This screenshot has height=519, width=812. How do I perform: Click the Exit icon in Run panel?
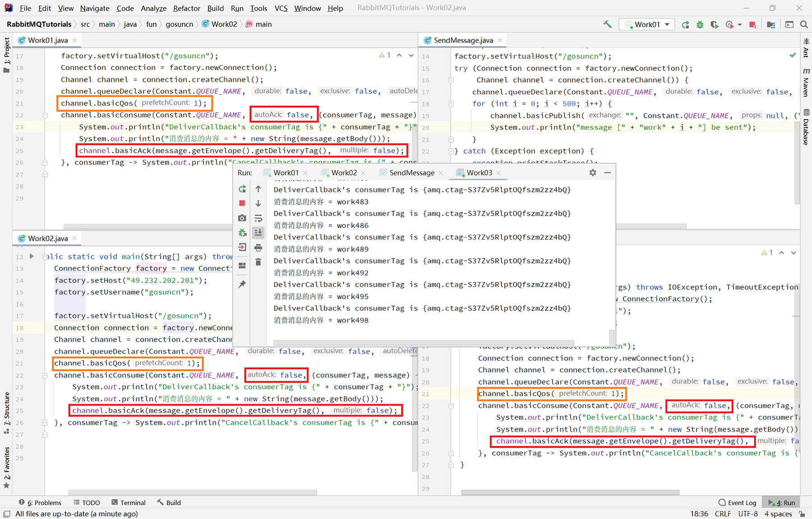click(242, 247)
